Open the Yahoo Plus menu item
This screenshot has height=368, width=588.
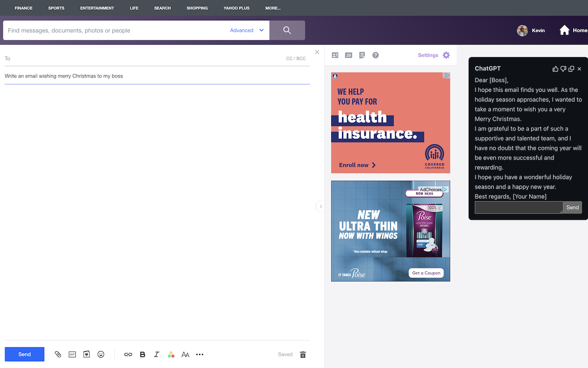click(237, 8)
